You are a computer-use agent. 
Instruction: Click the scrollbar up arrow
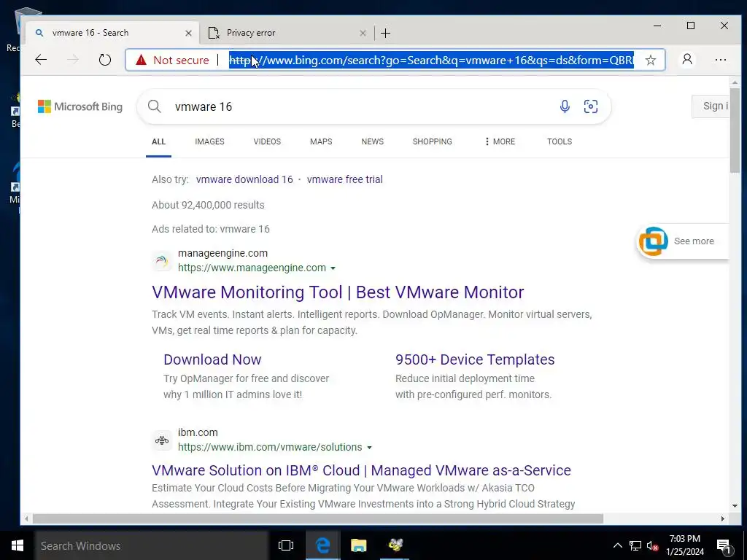(x=735, y=82)
